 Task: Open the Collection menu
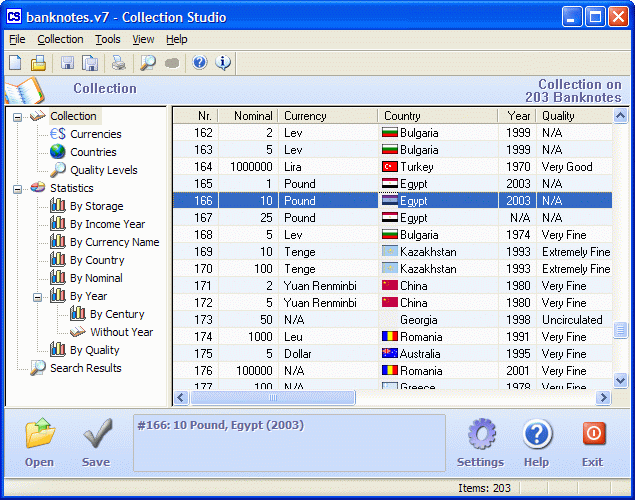pyautogui.click(x=60, y=39)
